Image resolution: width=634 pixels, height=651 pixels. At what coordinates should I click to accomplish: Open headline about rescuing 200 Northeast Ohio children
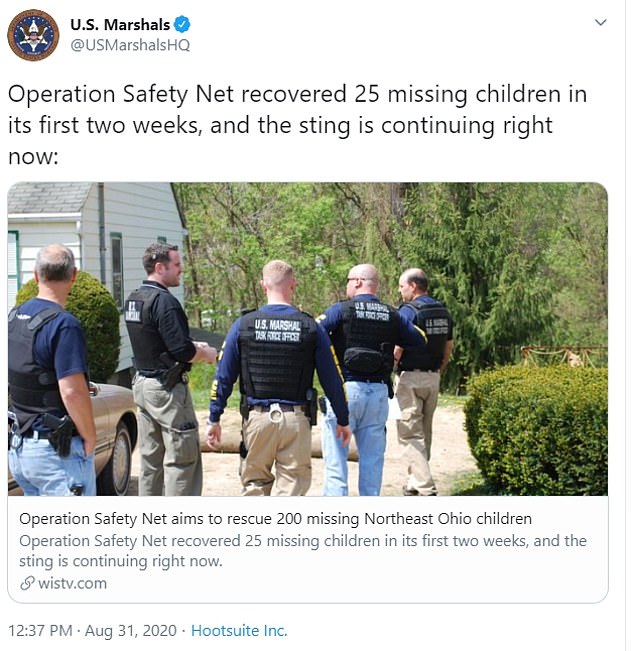point(275,519)
